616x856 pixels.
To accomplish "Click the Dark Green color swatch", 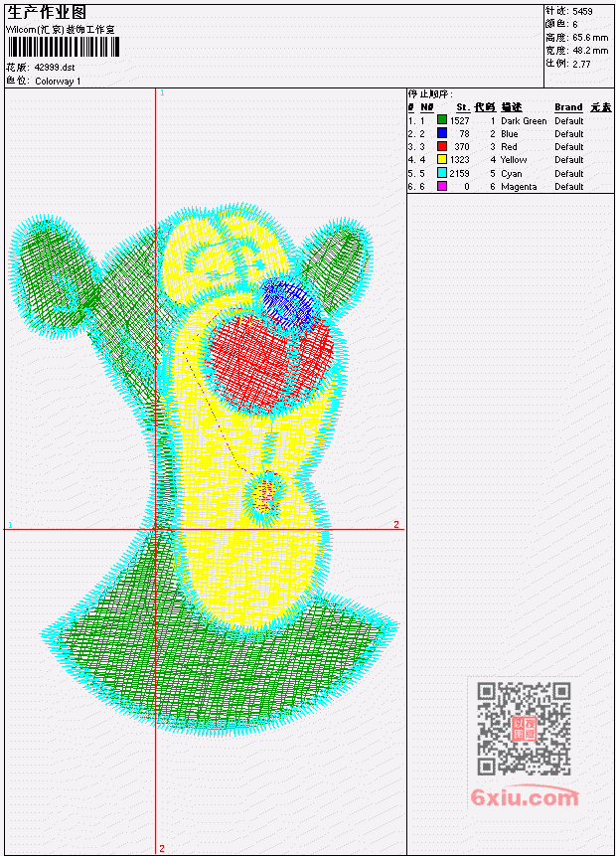I will coord(442,120).
